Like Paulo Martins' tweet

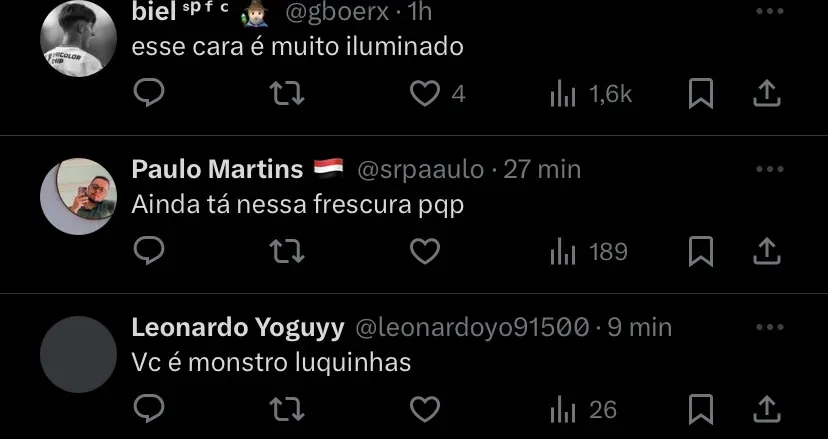click(425, 251)
